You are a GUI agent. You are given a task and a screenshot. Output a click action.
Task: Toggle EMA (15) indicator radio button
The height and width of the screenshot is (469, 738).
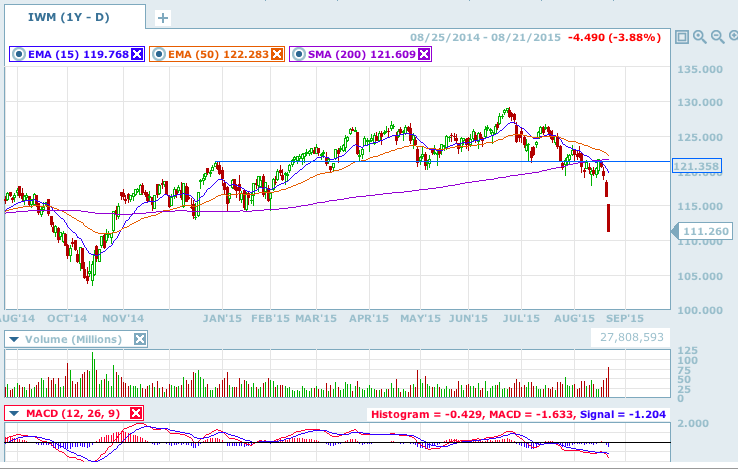pos(18,55)
